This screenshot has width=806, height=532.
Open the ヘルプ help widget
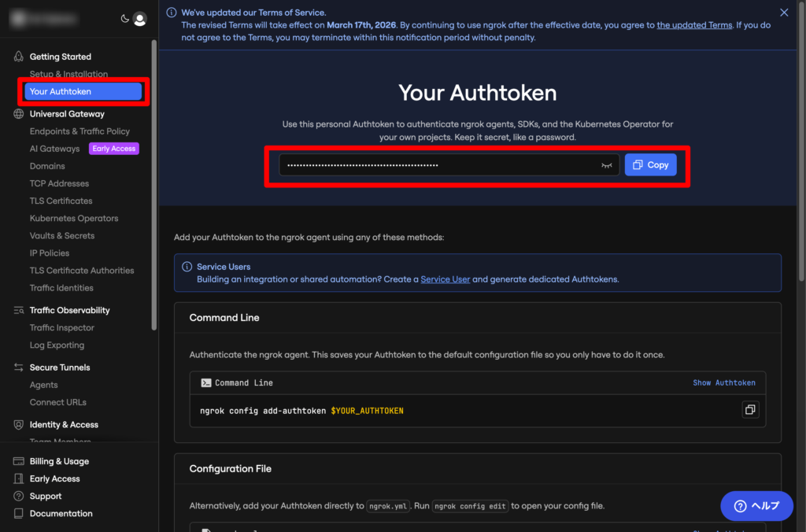(756, 506)
